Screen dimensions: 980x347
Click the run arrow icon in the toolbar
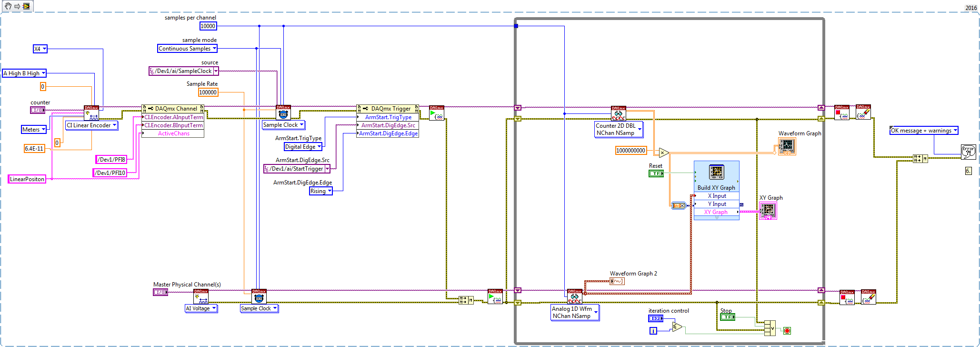[17, 6]
